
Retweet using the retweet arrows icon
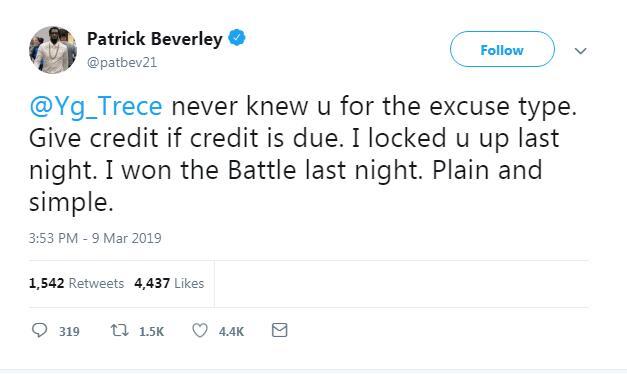click(x=119, y=330)
